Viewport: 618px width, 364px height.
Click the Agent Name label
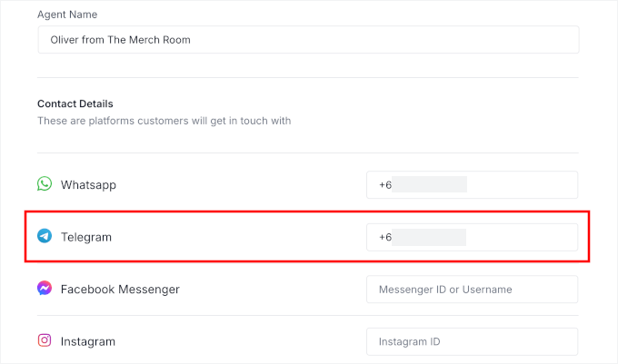67,15
